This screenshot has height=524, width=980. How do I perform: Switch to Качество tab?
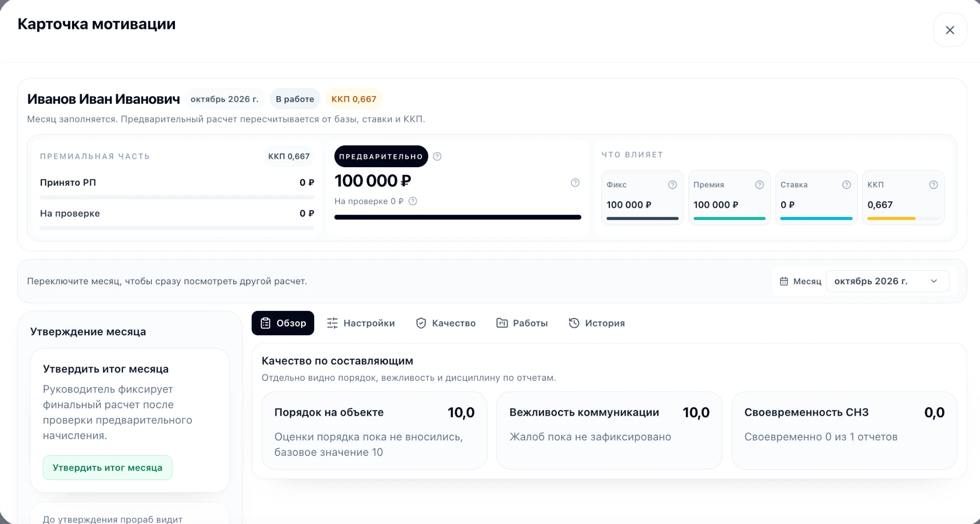[445, 323]
